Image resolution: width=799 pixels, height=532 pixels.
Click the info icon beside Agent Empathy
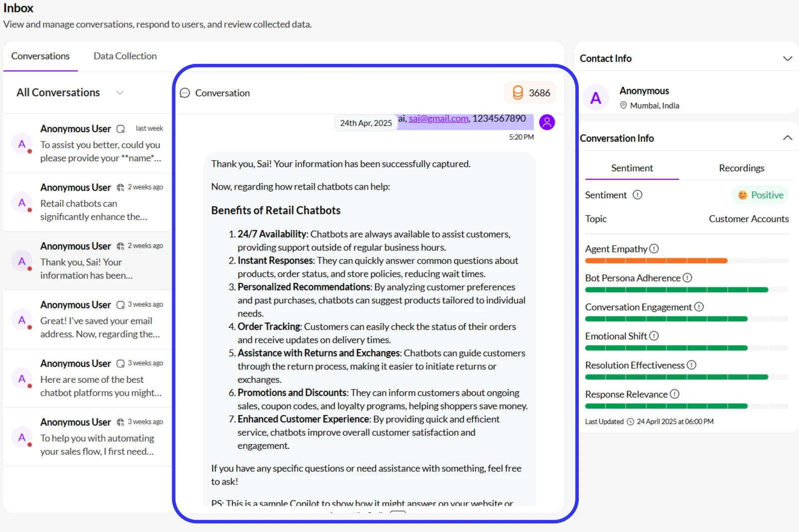pyautogui.click(x=654, y=248)
